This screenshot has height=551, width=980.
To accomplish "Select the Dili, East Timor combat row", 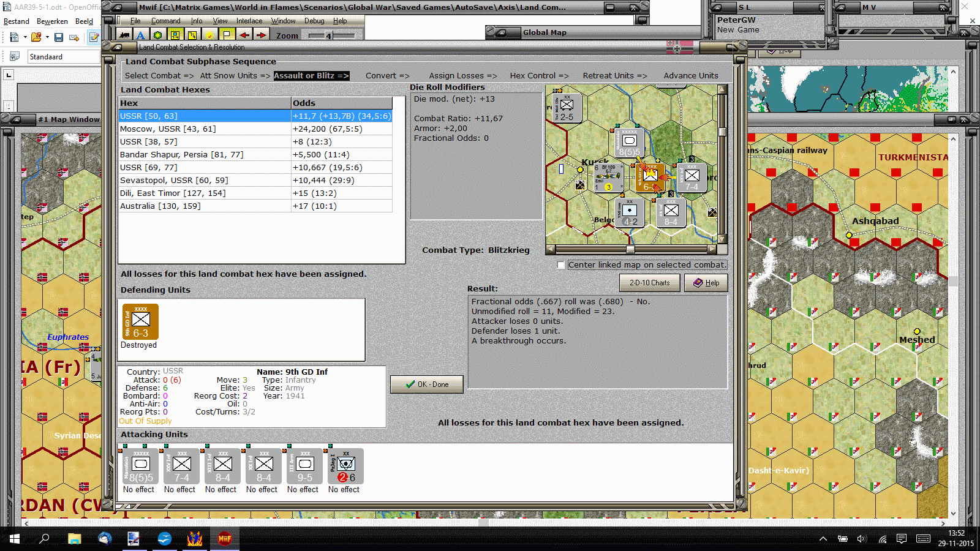I will click(255, 193).
